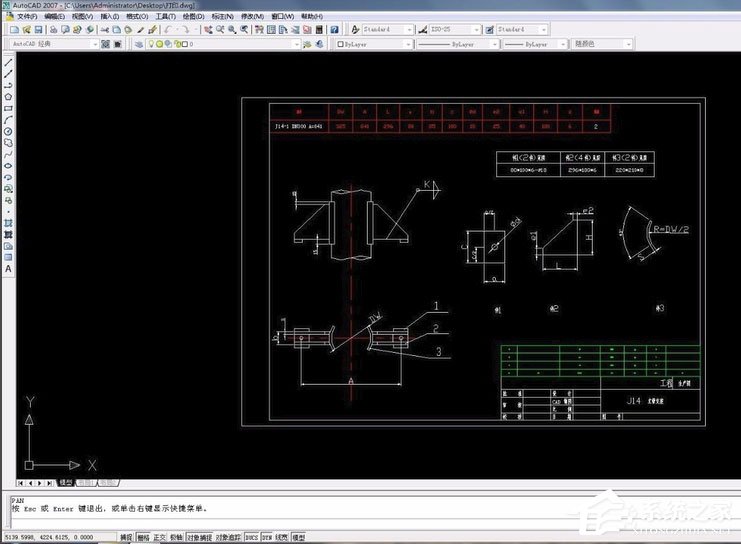Click the DYN button in status bar
This screenshot has height=544, width=741.
(x=268, y=537)
